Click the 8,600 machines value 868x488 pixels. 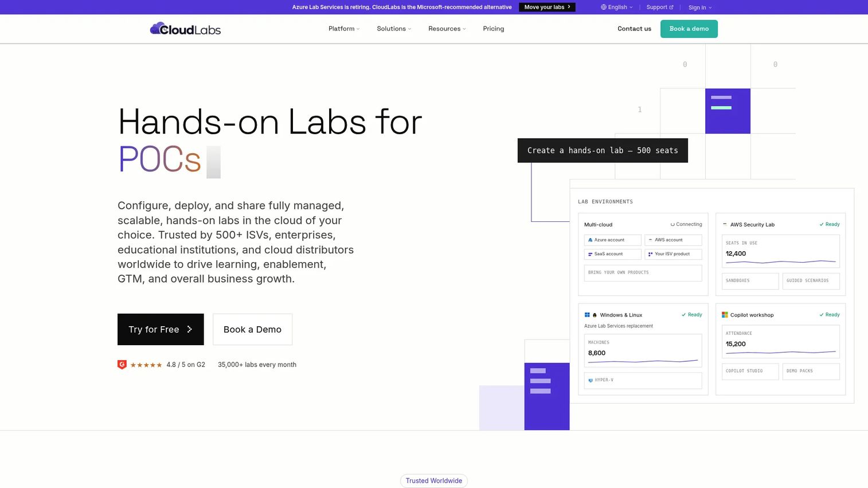(597, 353)
